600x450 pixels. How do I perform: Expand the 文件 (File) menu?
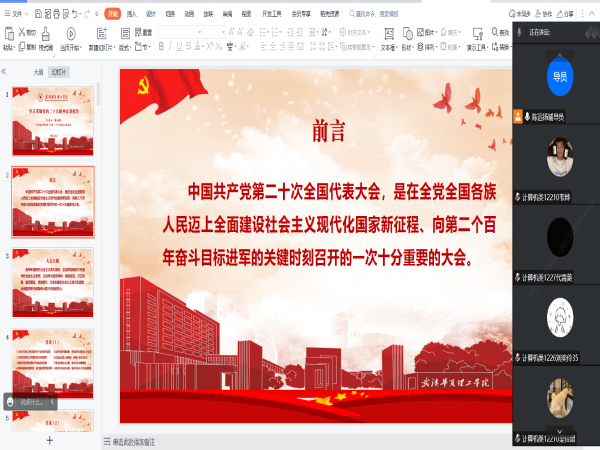[x=17, y=15]
